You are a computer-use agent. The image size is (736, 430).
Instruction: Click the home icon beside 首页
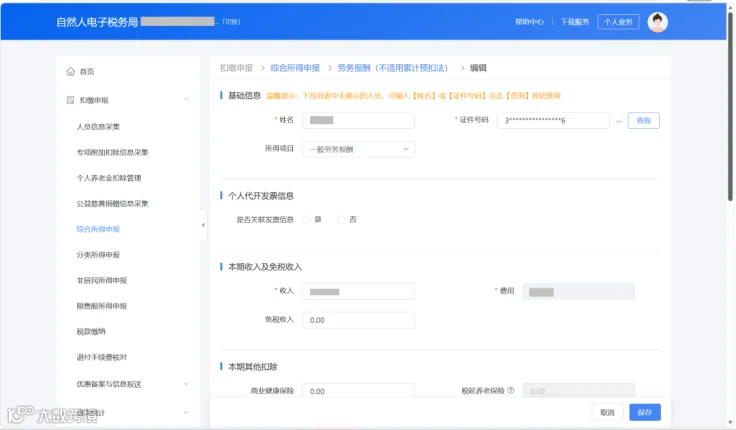[x=70, y=71]
